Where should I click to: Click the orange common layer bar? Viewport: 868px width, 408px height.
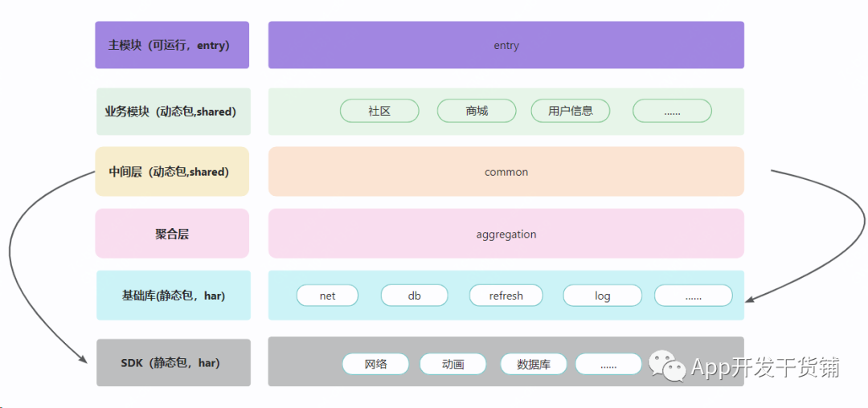(x=506, y=171)
